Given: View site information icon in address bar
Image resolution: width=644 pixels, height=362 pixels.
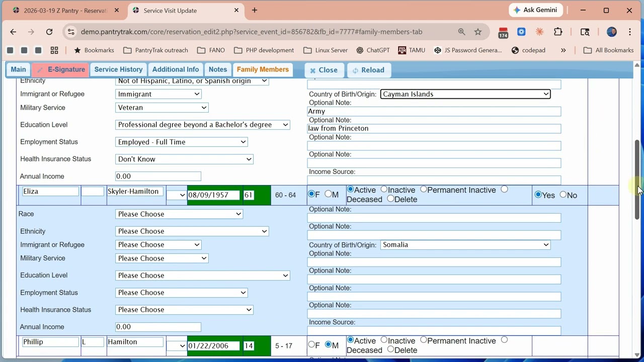Looking at the screenshot, I should tap(71, 32).
